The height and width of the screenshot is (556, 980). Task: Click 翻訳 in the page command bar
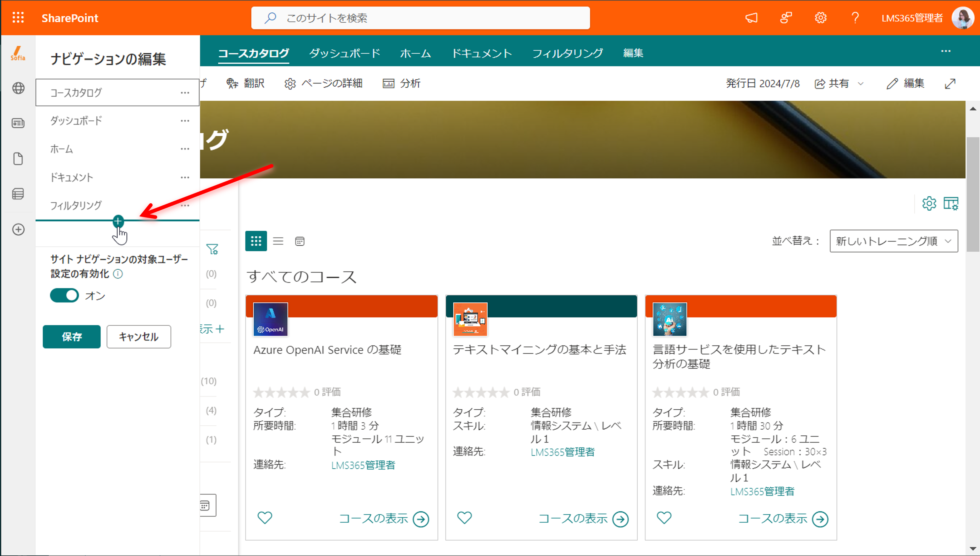[x=245, y=83]
